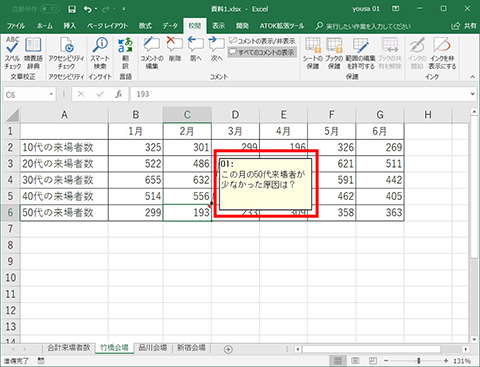Run the Spell Check tool

pos(12,53)
